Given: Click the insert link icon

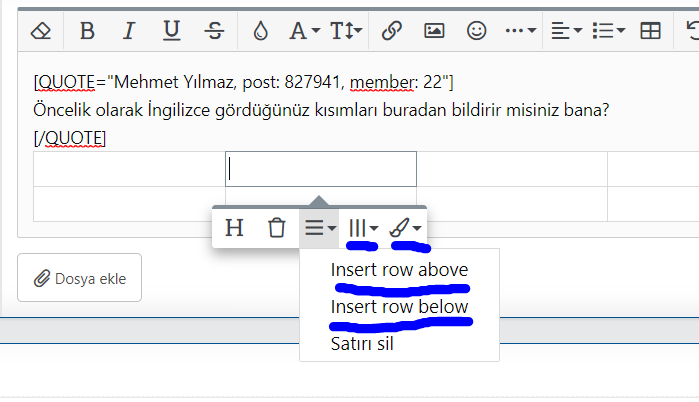Looking at the screenshot, I should 392,31.
